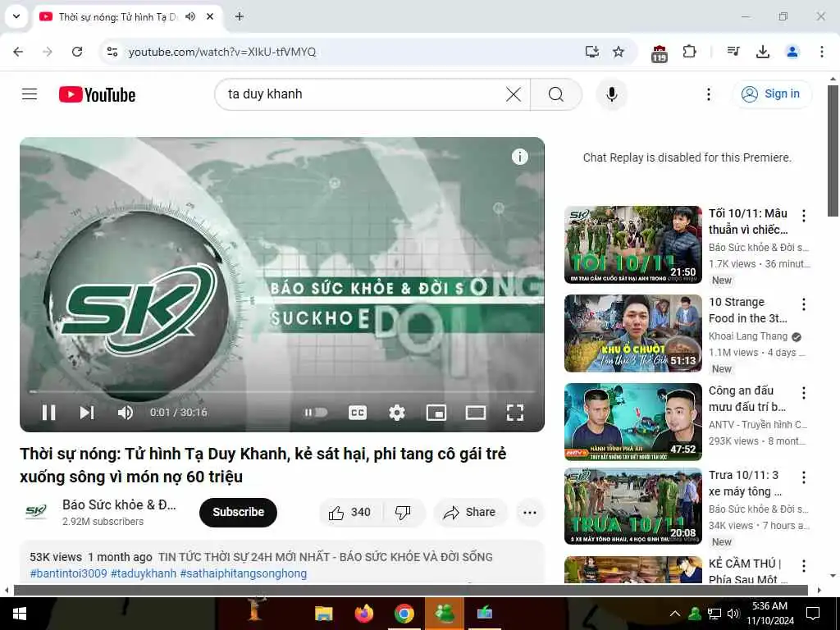Open options for KẺ CẦM THÚ video

pyautogui.click(x=804, y=566)
